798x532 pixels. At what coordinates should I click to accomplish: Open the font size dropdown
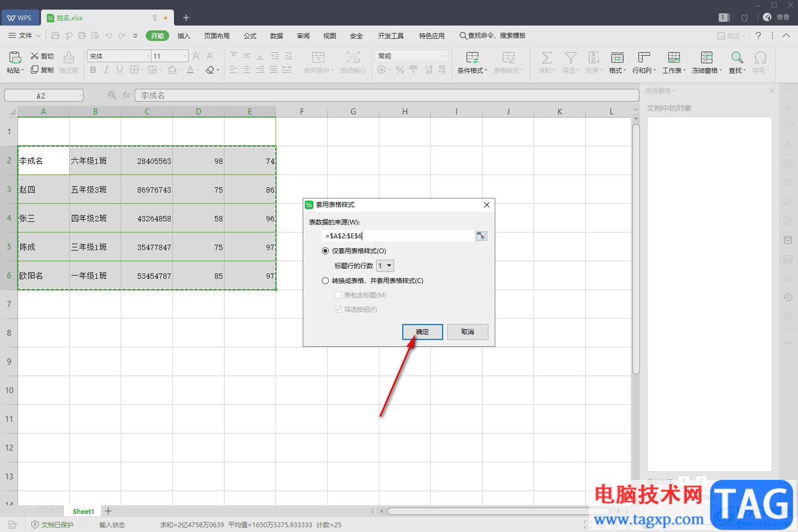185,56
